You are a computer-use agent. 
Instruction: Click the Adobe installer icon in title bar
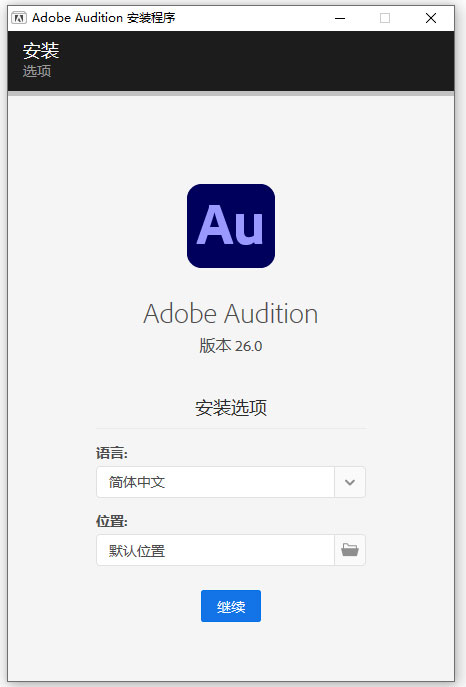[x=18, y=18]
